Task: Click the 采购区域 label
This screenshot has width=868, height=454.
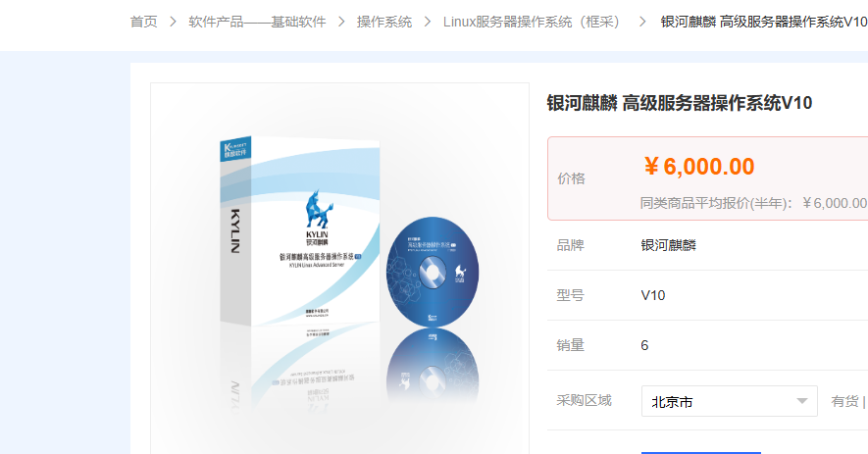Action: pos(584,401)
